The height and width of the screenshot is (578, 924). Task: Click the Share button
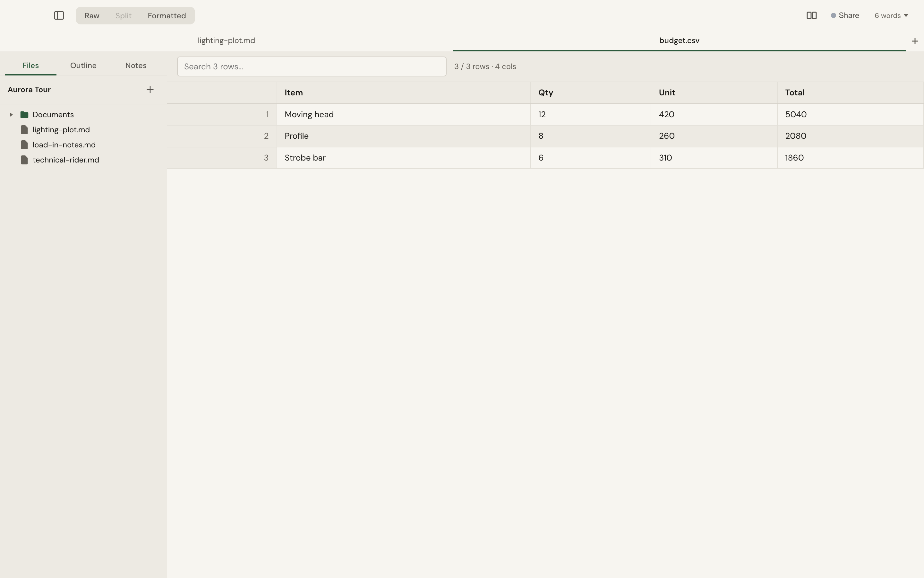(x=844, y=16)
